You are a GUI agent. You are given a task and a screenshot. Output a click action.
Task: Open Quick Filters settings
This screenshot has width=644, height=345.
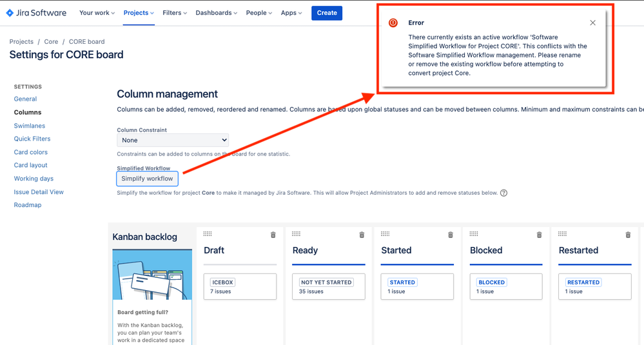pyautogui.click(x=32, y=139)
